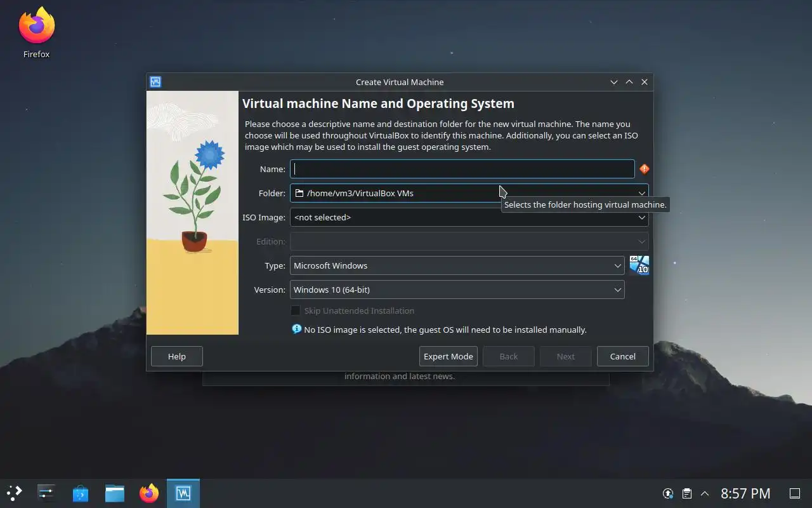Click the VirtualBox icon in the dialog title bar

coord(155,82)
